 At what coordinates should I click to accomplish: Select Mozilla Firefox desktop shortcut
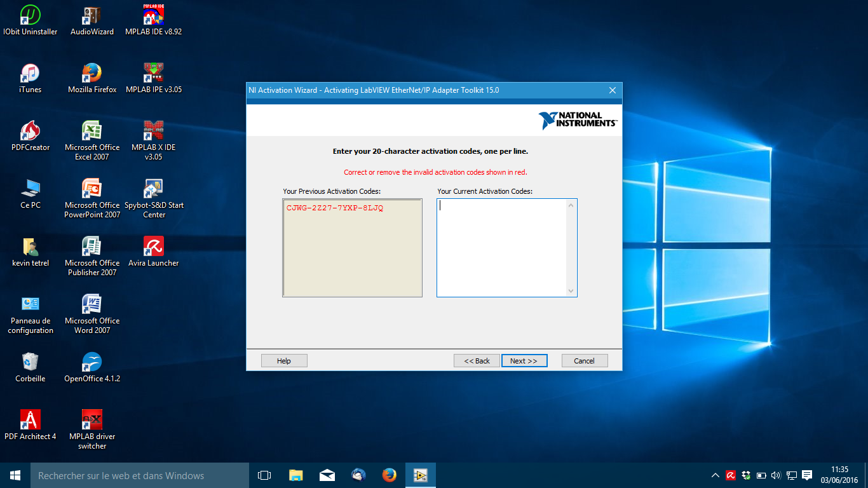coord(92,79)
